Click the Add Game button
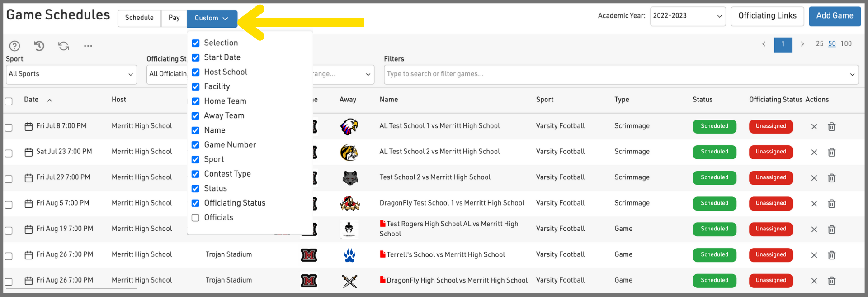868x297 pixels. point(835,16)
